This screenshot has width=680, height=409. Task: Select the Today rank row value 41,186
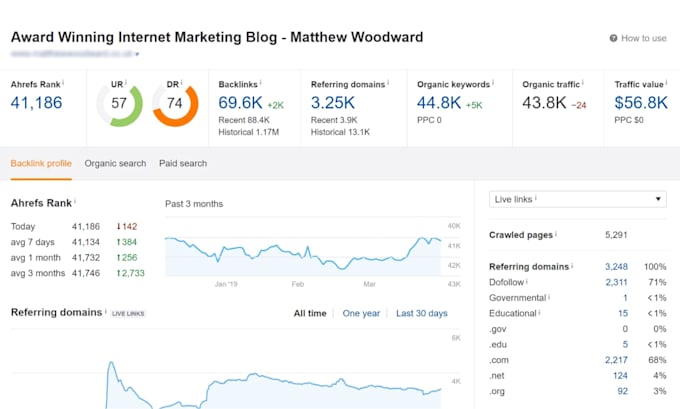86,226
